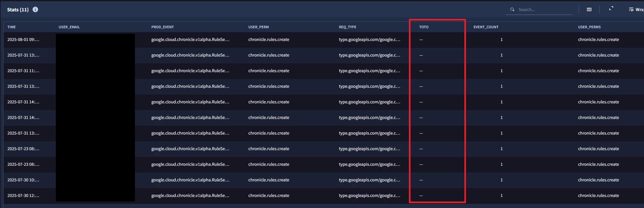Sort by the TIME column header

(11, 27)
